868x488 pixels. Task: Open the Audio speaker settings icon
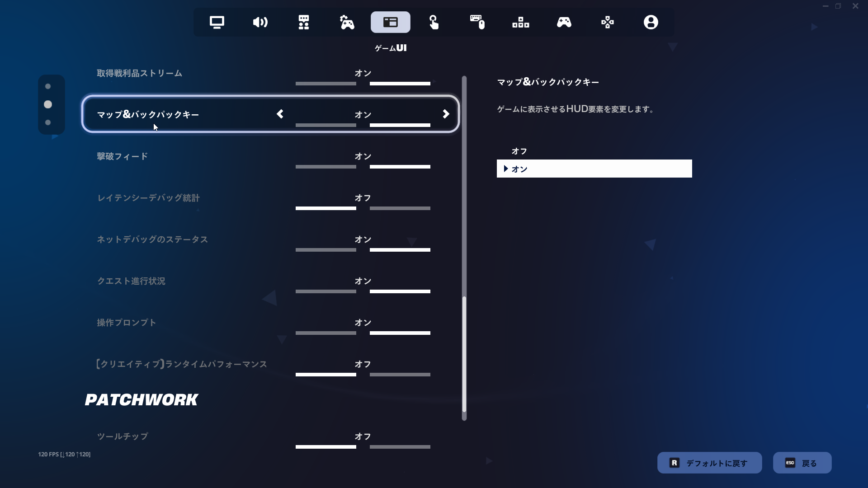pos(260,22)
